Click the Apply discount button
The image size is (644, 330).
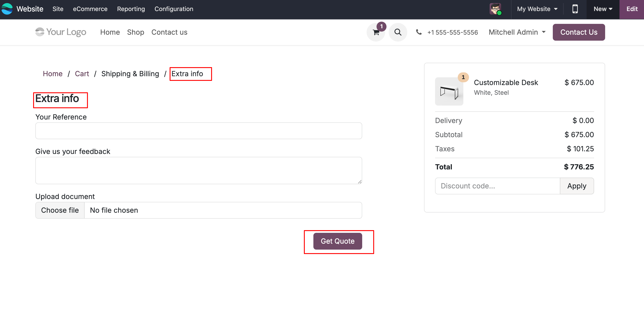pos(577,186)
